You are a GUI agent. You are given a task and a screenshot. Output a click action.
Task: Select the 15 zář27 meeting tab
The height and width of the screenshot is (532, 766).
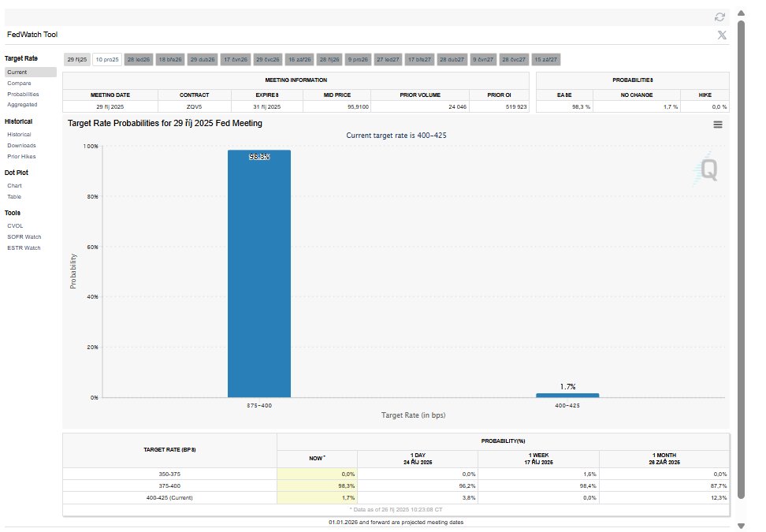pyautogui.click(x=545, y=60)
